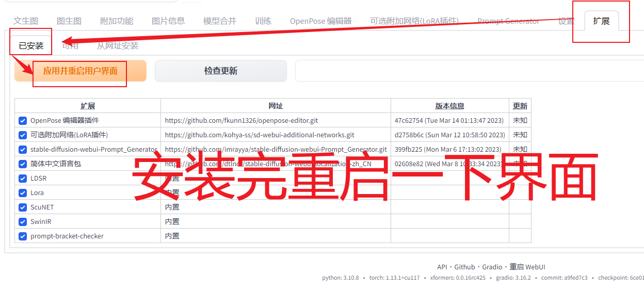Click version d2758b6c cell
This screenshot has width=644, height=290.
450,135
